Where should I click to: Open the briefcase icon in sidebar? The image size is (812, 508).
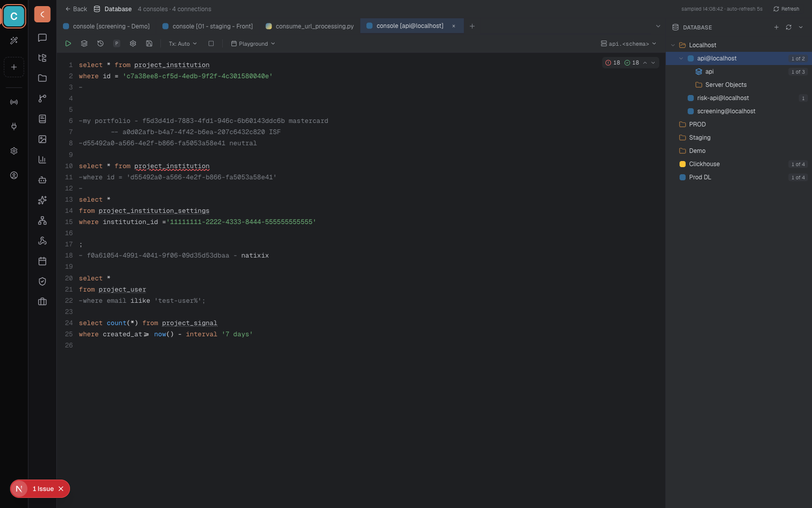42,302
